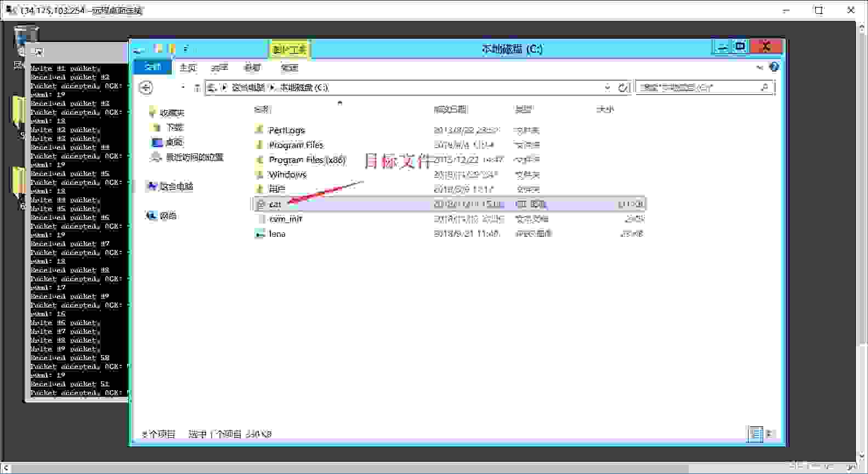Click the lena file icon
Screen dimensions: 868x474
(260, 234)
